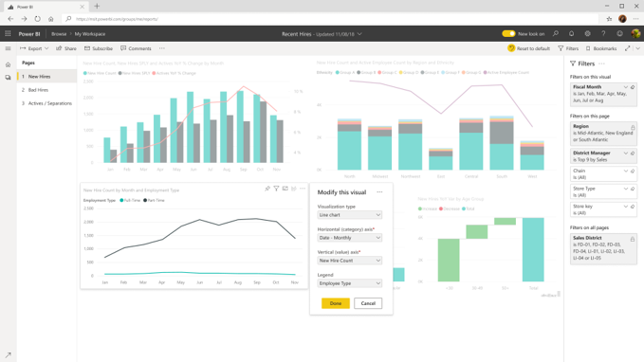Viewport: 644px width, 362px height.
Task: Open Modify this visual more options
Action: pyautogui.click(x=379, y=192)
